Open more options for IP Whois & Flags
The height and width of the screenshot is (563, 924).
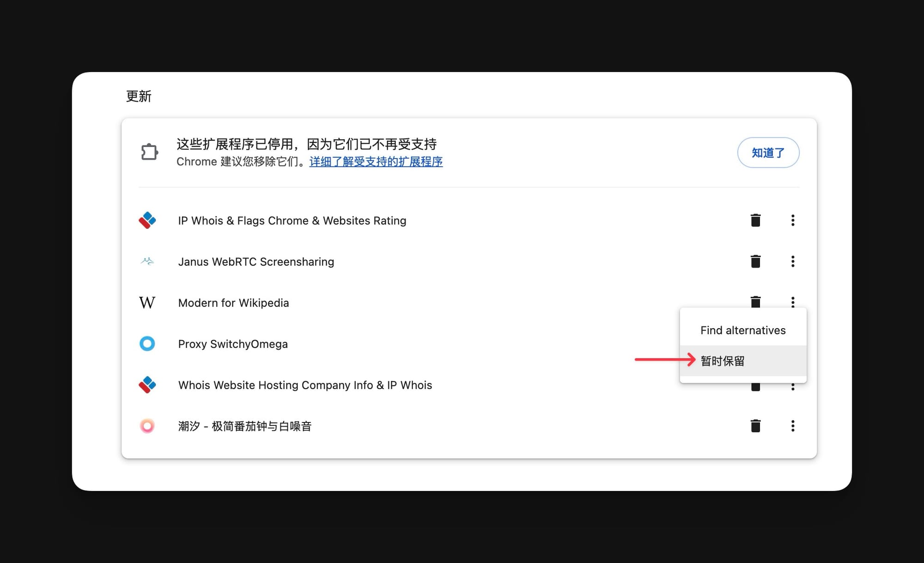(793, 220)
